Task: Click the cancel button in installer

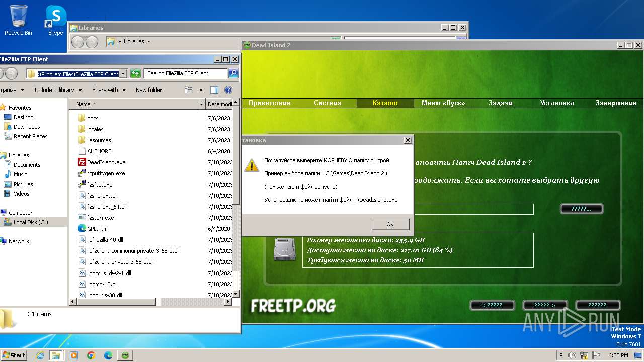Action: pos(598,305)
